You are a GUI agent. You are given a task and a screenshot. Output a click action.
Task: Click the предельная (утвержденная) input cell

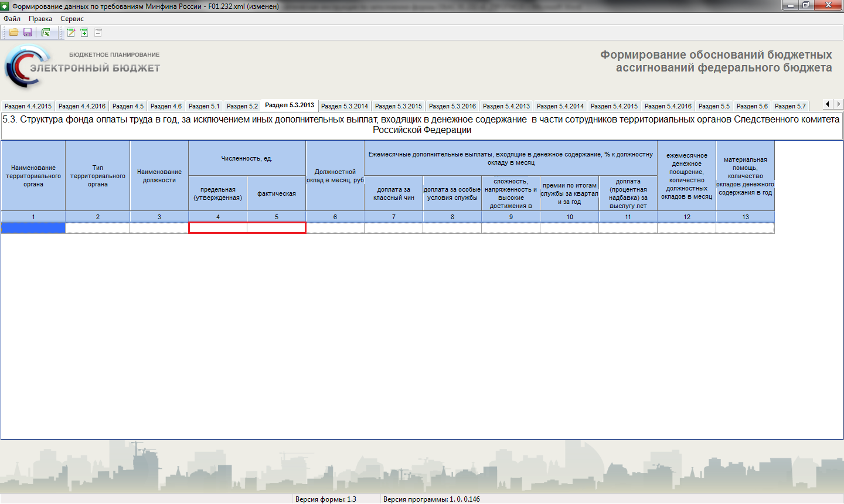218,228
